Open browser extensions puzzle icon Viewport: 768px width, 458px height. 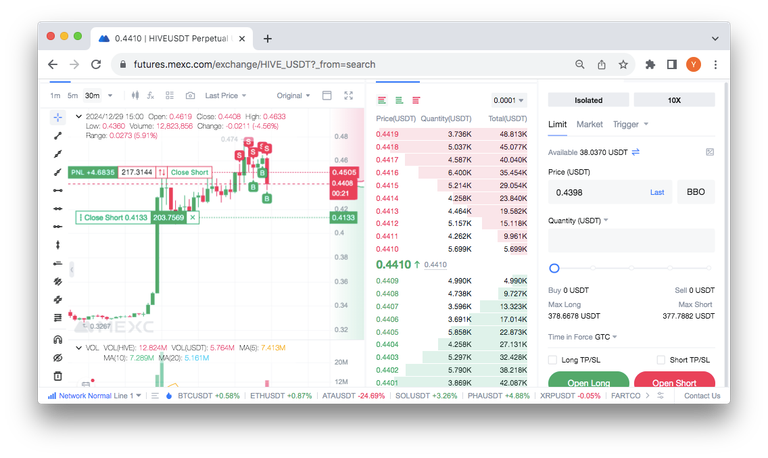650,64
